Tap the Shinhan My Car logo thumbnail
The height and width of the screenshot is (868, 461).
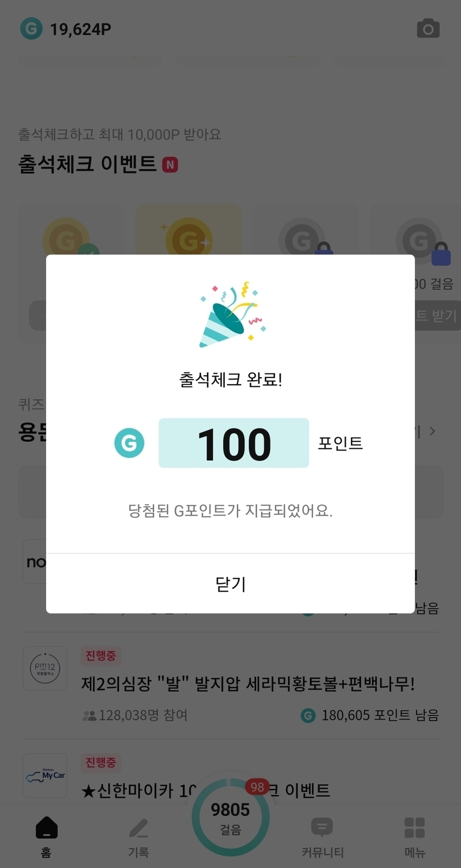point(45,775)
